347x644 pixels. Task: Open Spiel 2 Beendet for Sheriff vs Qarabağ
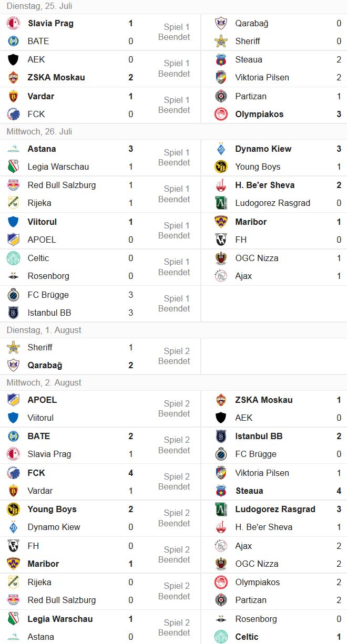174,356
